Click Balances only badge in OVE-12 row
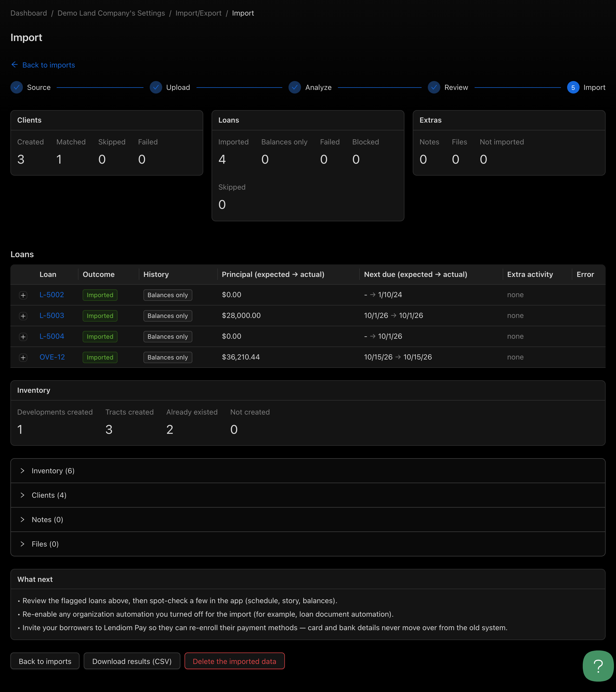Image resolution: width=616 pixels, height=692 pixels. [168, 357]
